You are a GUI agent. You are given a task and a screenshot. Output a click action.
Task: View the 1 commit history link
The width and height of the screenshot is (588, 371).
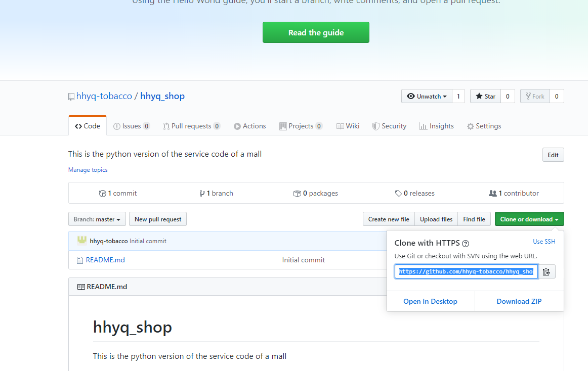pos(118,193)
